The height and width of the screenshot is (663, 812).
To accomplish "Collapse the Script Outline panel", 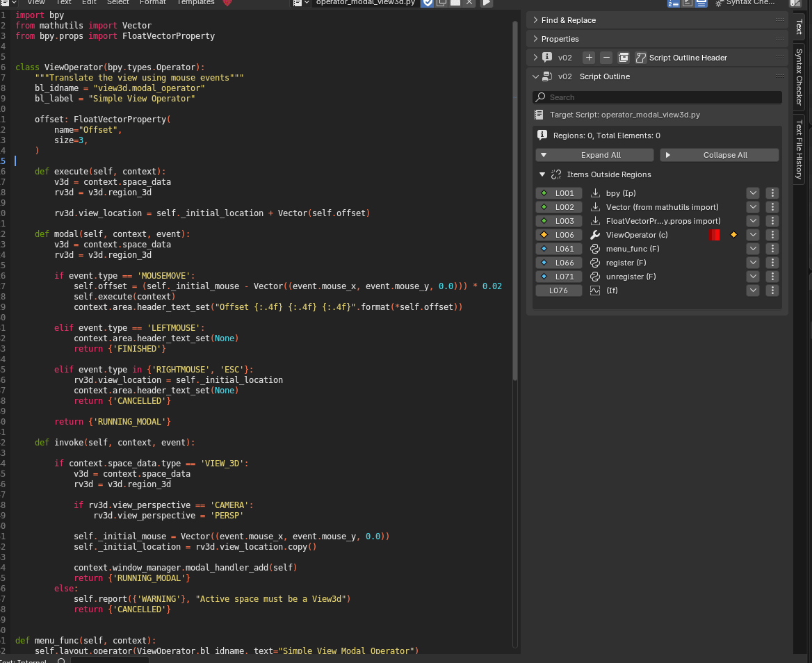I will pyautogui.click(x=535, y=76).
